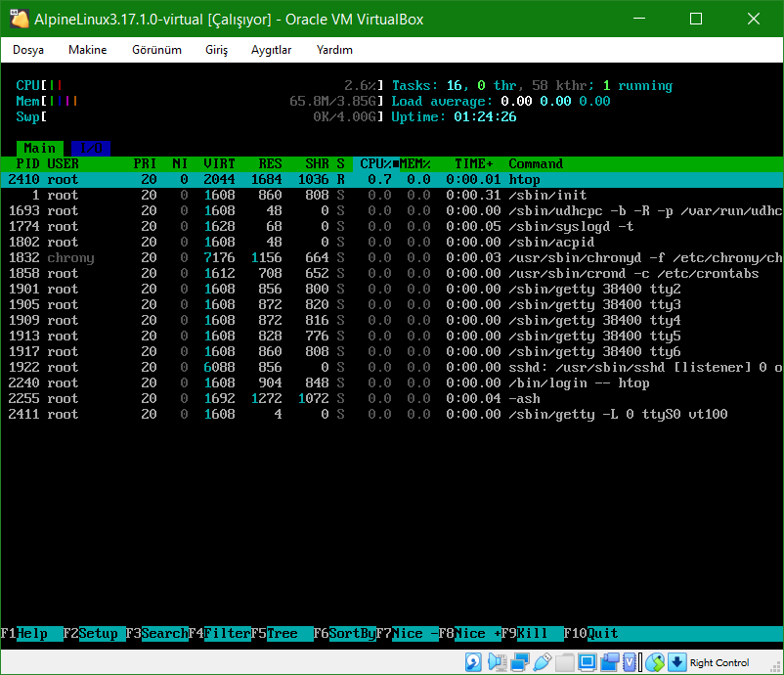Toggle the mouse integration status icon
This screenshot has width=784, height=675.
pyautogui.click(x=655, y=662)
